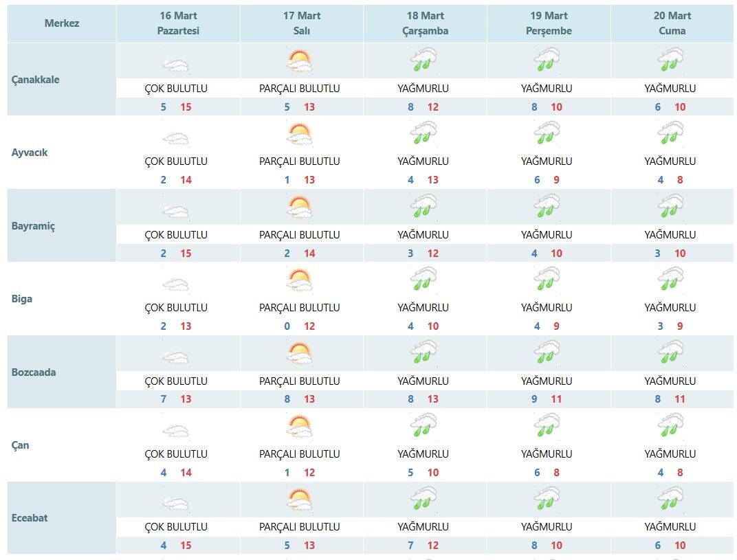The height and width of the screenshot is (560, 737).
Task: Open the Eceabat district row label
Action: pos(30,518)
